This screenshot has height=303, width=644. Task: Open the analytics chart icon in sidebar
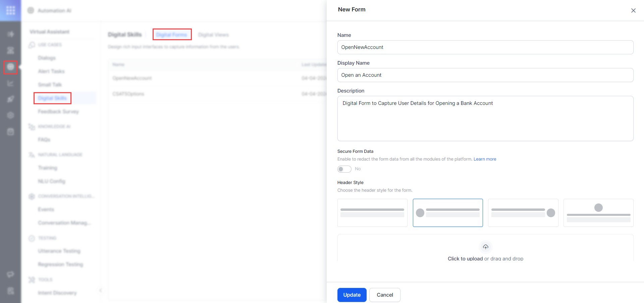(10, 83)
